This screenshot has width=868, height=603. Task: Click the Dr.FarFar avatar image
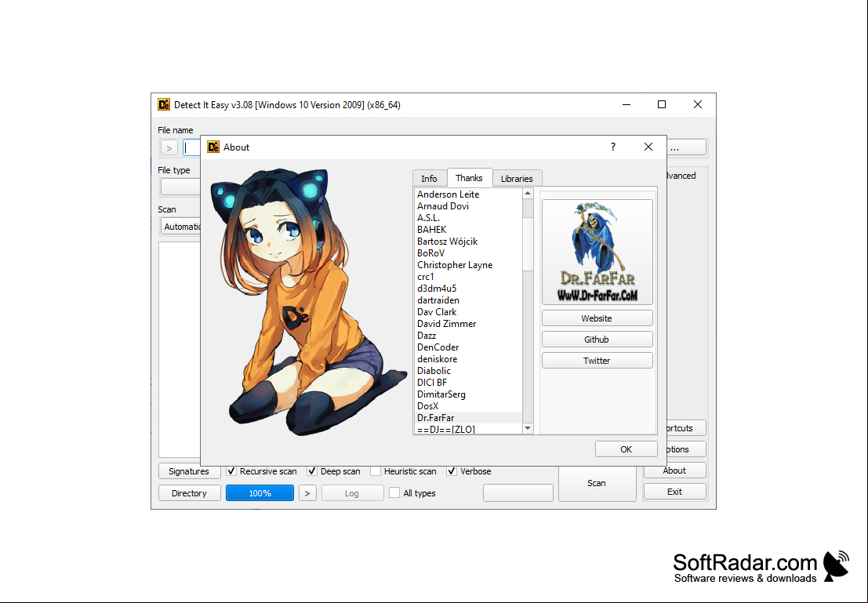point(597,252)
